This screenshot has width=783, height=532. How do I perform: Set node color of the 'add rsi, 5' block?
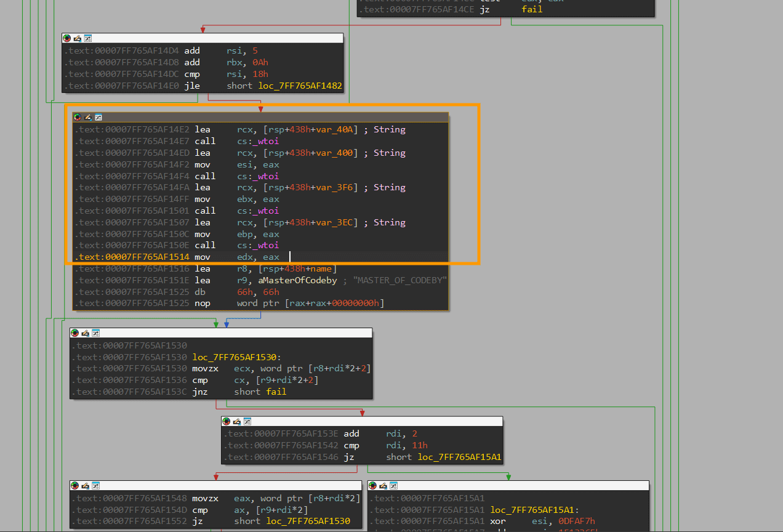point(67,38)
